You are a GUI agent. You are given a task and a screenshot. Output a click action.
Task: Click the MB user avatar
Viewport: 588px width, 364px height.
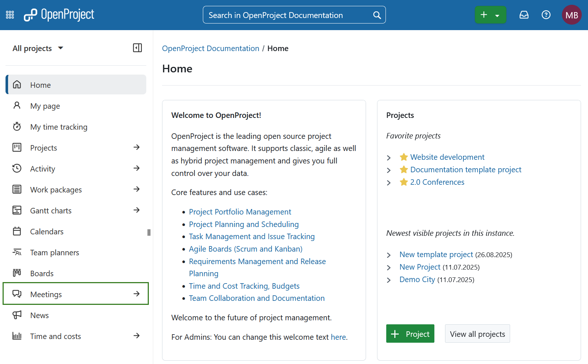tap(571, 15)
